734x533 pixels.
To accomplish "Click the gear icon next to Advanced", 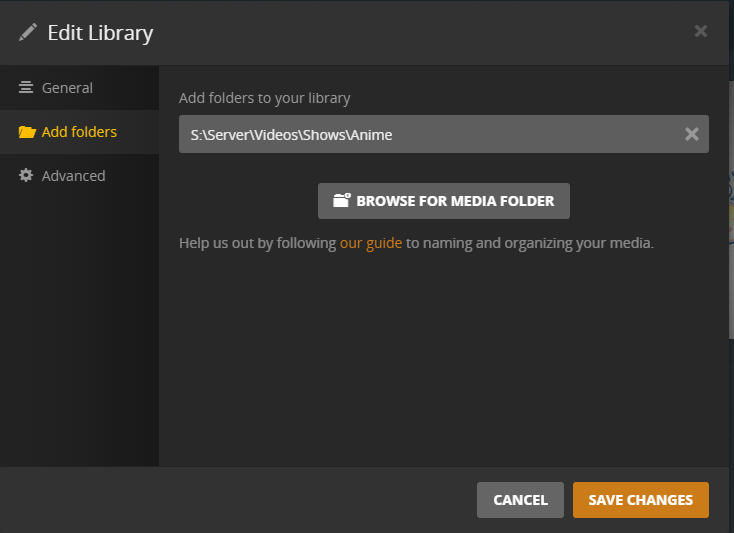I will [26, 176].
